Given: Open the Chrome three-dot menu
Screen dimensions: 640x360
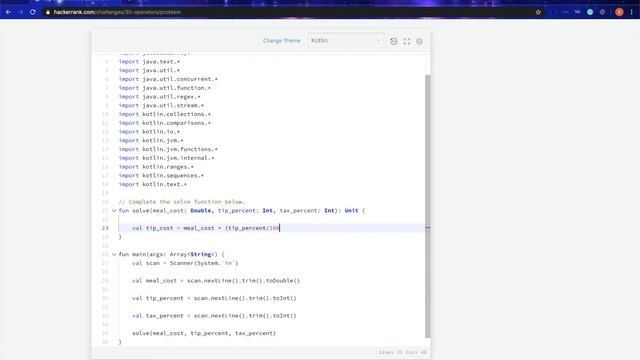Looking at the screenshot, I should pyautogui.click(x=631, y=12).
